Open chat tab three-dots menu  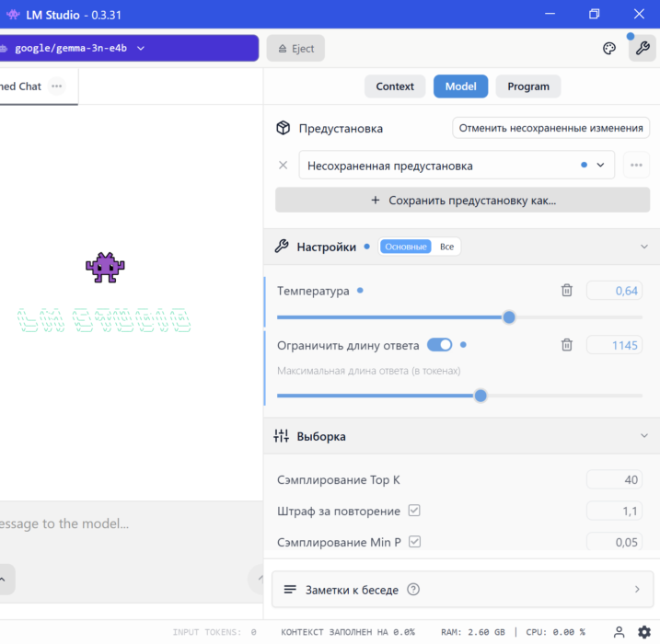pos(56,86)
